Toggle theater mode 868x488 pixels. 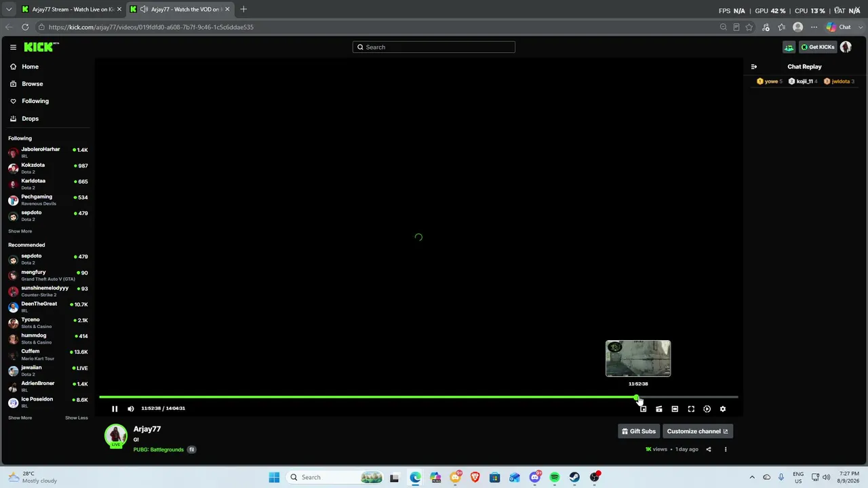(675, 409)
